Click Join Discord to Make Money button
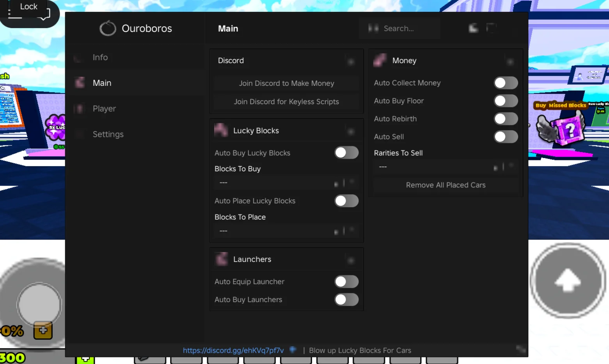Screen dimensions: 609x364 (286, 83)
